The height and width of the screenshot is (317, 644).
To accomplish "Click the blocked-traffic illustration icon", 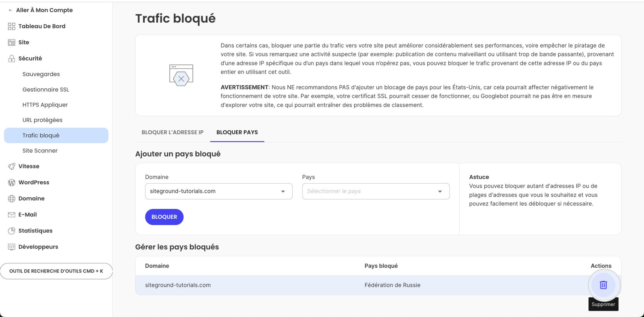I will pyautogui.click(x=181, y=75).
